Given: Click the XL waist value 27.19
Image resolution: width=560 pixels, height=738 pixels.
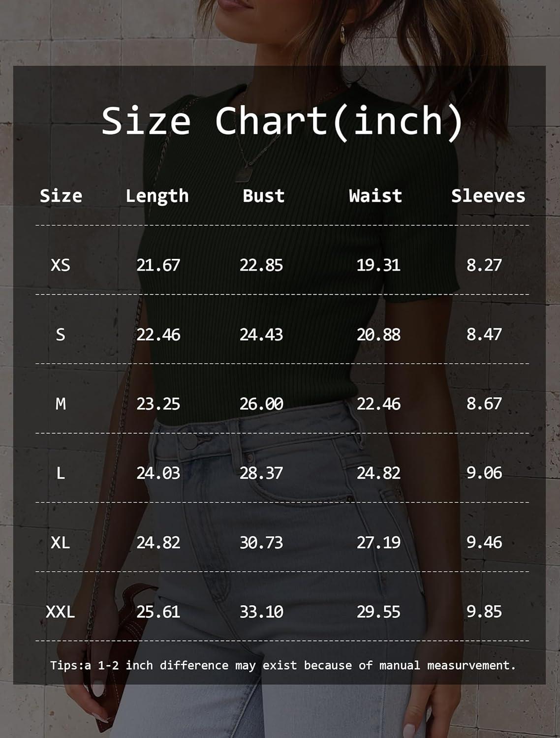Looking at the screenshot, I should click(378, 543).
